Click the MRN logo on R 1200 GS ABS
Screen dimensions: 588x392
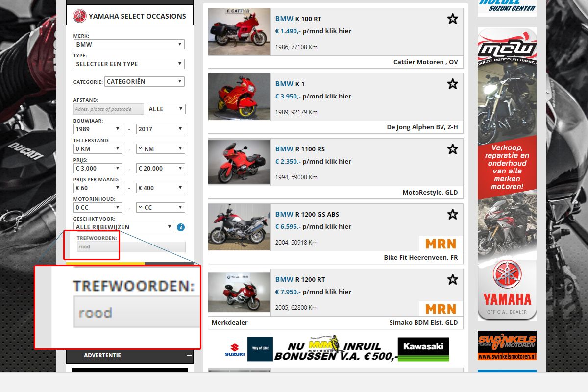coord(441,244)
